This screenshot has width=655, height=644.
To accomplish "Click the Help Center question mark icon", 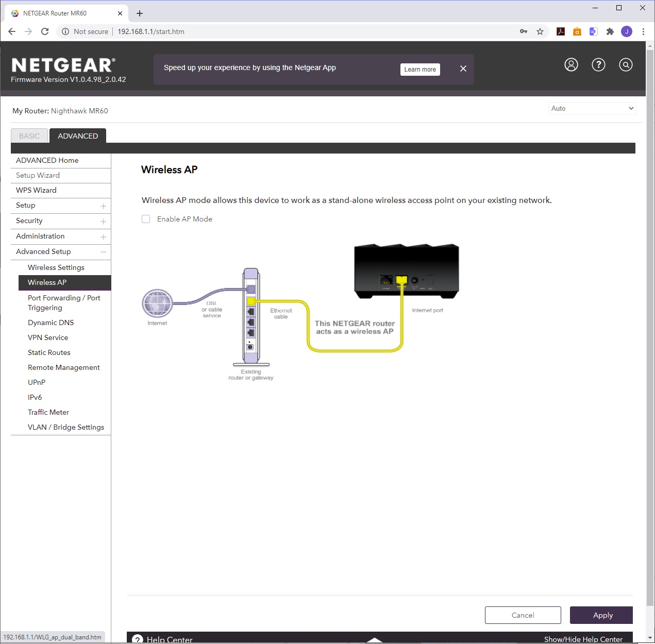I will 138,639.
